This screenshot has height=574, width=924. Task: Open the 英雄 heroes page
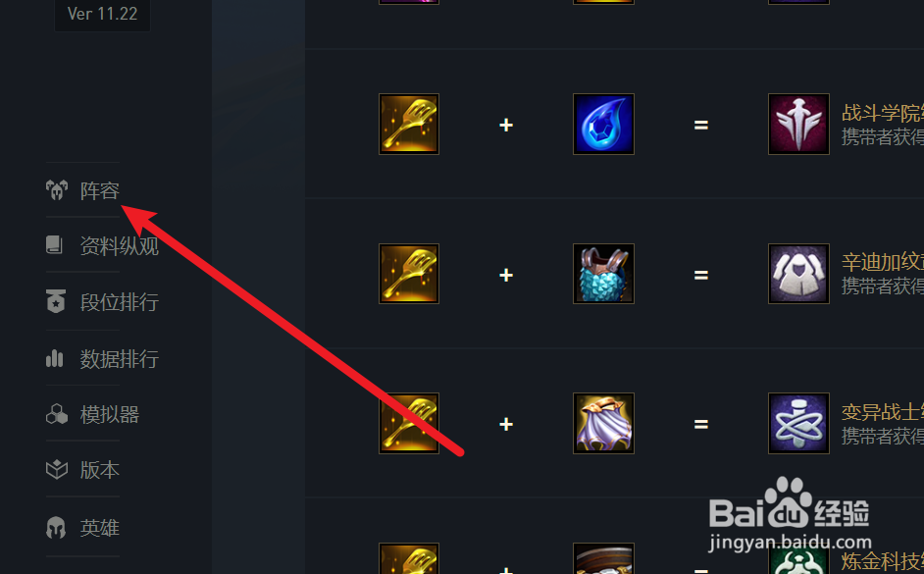pyautogui.click(x=82, y=527)
